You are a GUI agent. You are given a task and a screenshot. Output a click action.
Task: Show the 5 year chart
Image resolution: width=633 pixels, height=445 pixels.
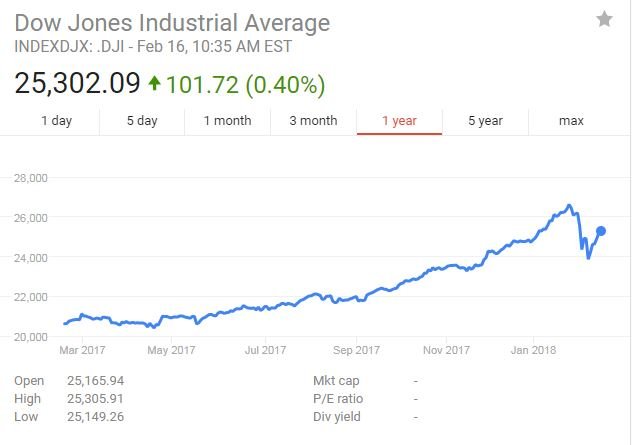click(x=485, y=120)
